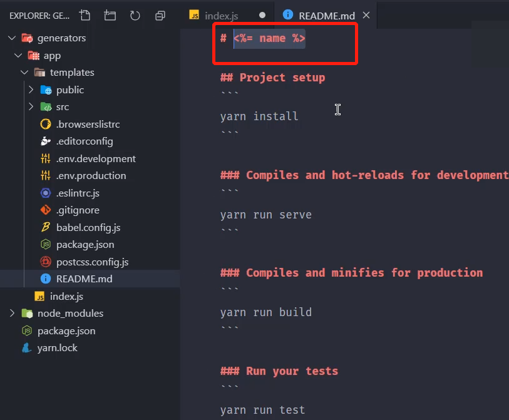Screen dimensions: 509x420
Task: Click 'Compiles and hot-reloads for development' heading
Action: 377,175
